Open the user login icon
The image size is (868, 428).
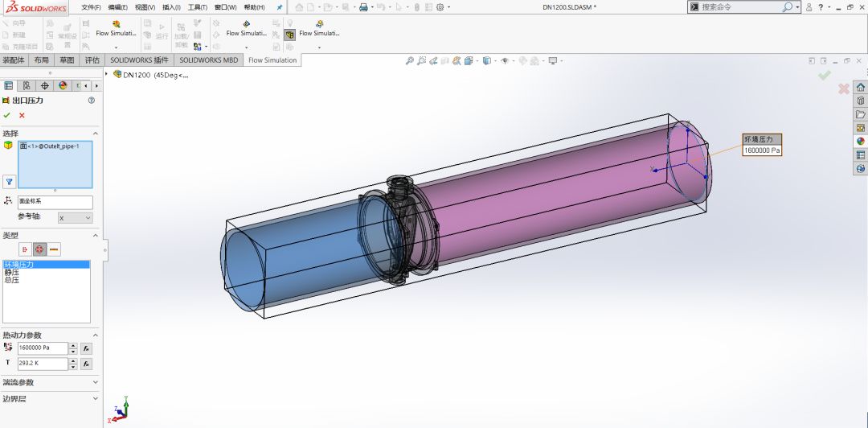pos(809,7)
